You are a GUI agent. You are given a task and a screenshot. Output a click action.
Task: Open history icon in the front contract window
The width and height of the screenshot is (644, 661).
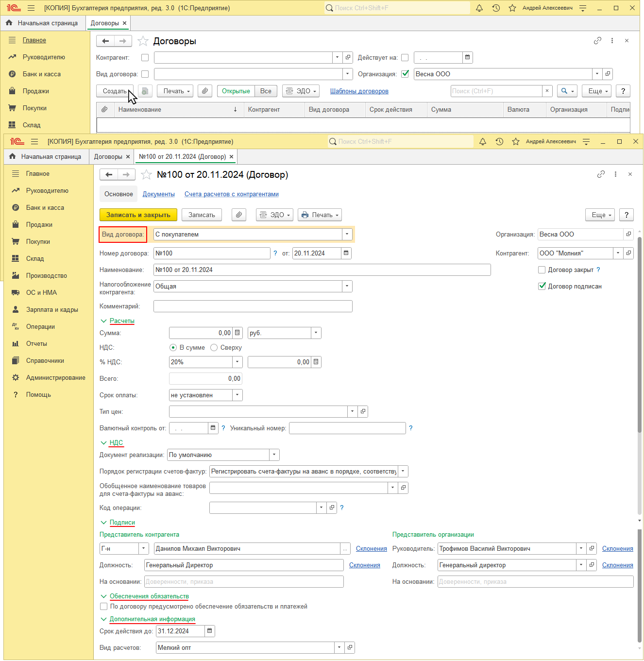pos(499,141)
